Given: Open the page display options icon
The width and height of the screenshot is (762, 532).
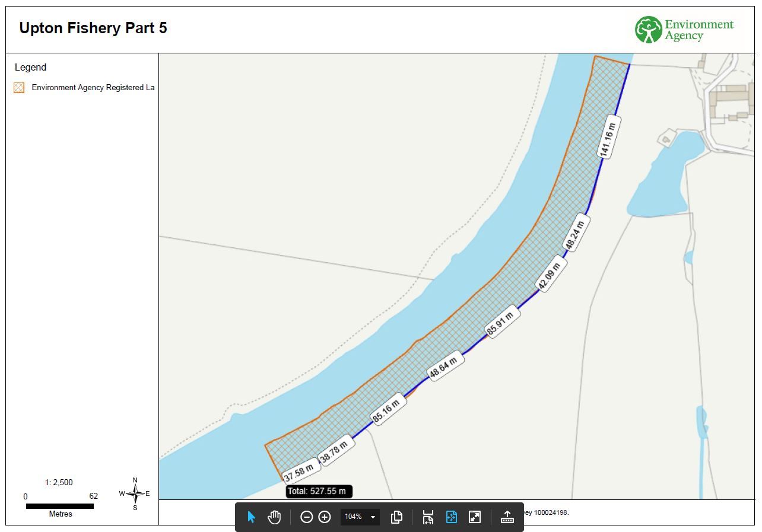Looking at the screenshot, I should click(397, 517).
